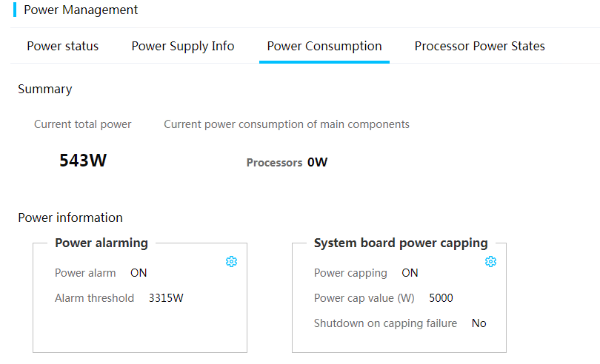Click the Power information section heading
Screen dimensions: 600x364
pyautogui.click(x=70, y=218)
